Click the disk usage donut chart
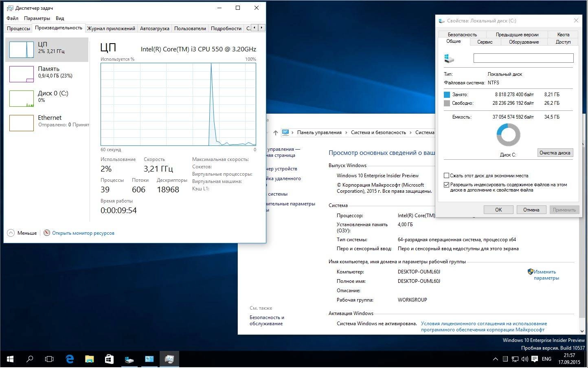 508,134
